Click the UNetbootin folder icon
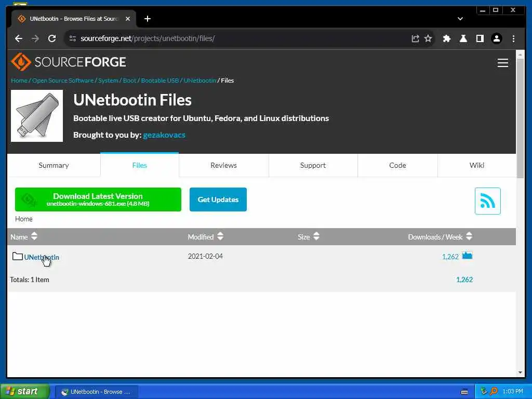532x399 pixels. pyautogui.click(x=17, y=256)
